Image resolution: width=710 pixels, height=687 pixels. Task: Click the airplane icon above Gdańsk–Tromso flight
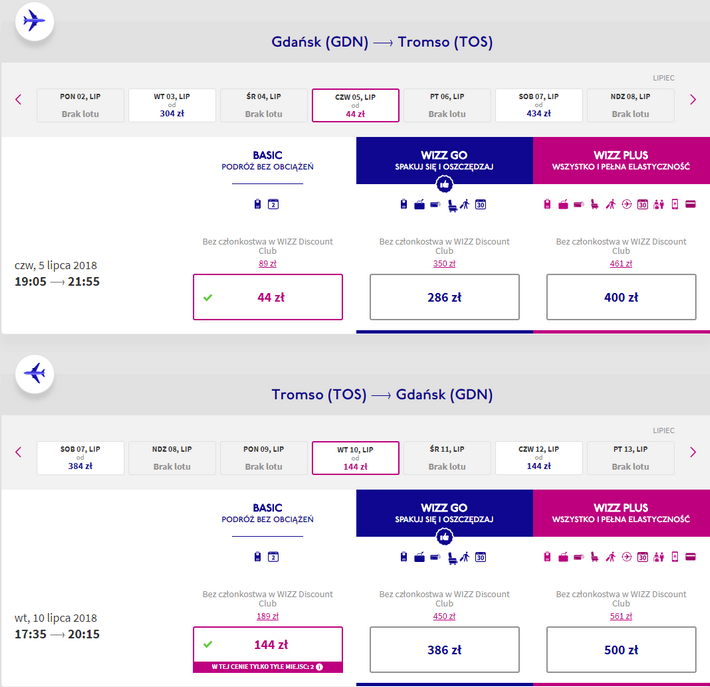35,21
